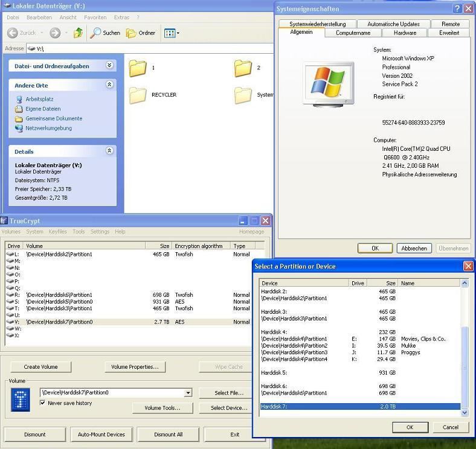
Task: Open Explorer Datei menu
Action: coord(13,18)
